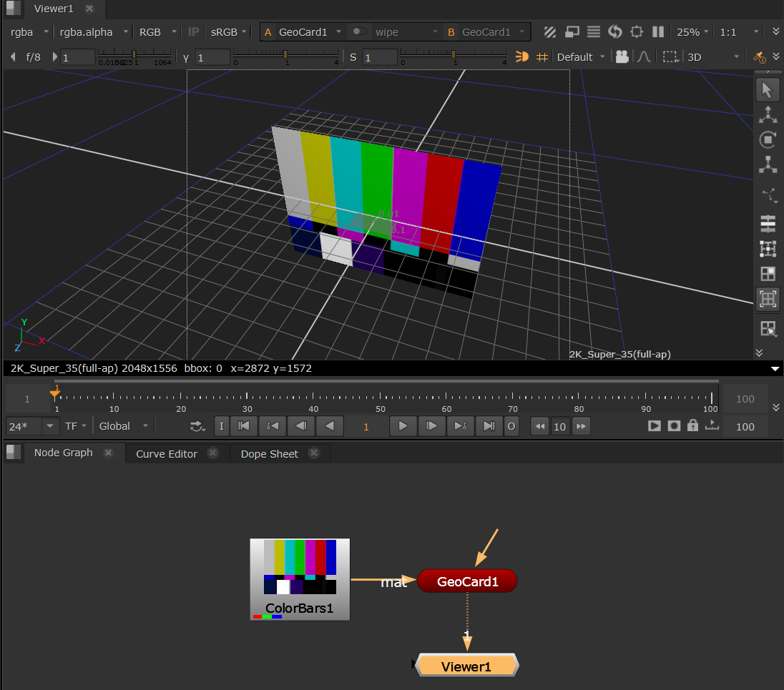784x690 pixels.
Task: Toggle the timeline lock icon
Action: click(x=692, y=425)
